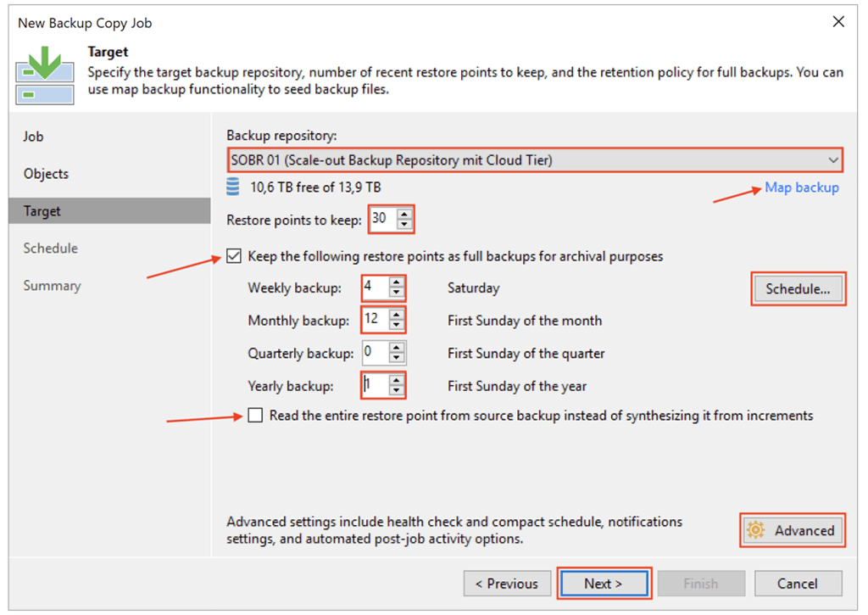Click the repository database storage icon
This screenshot has width=868, height=615.
coord(233,187)
